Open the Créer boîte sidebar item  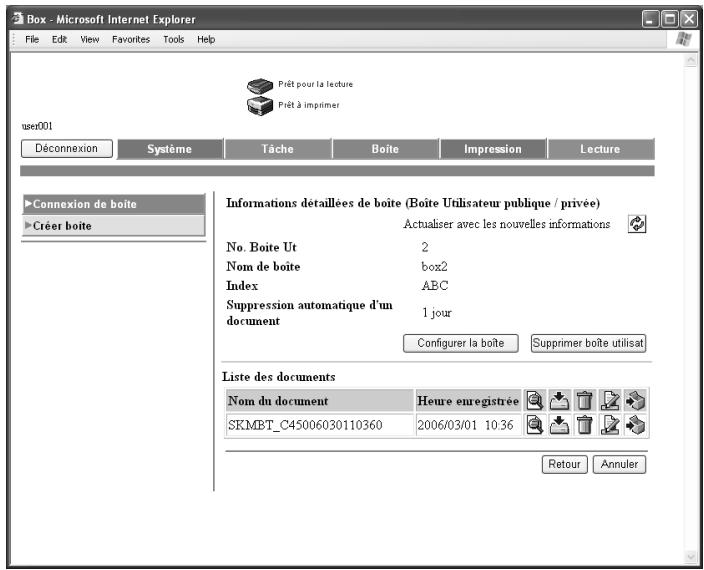(114, 226)
